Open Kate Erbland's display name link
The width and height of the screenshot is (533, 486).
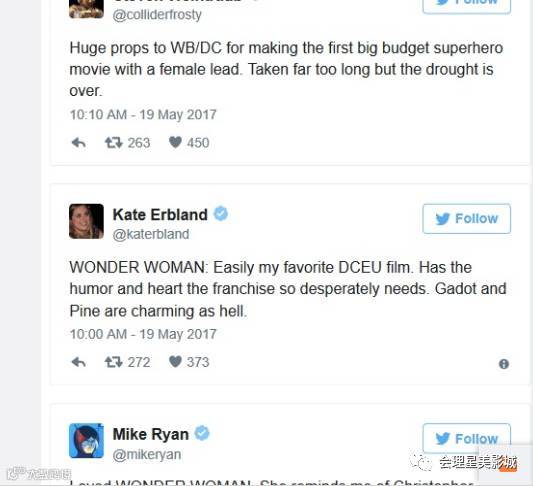click(160, 214)
